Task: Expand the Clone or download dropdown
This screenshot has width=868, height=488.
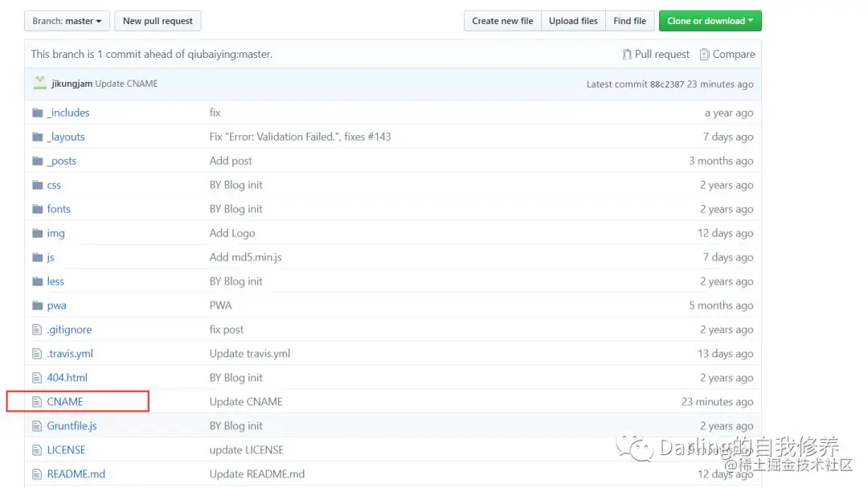Action: 710,21
